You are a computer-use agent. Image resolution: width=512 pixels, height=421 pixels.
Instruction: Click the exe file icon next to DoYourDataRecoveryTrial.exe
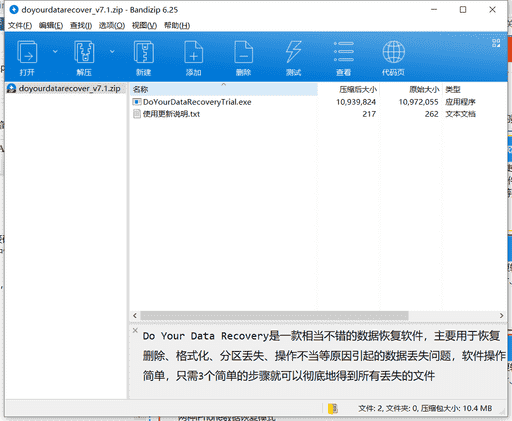(137, 102)
